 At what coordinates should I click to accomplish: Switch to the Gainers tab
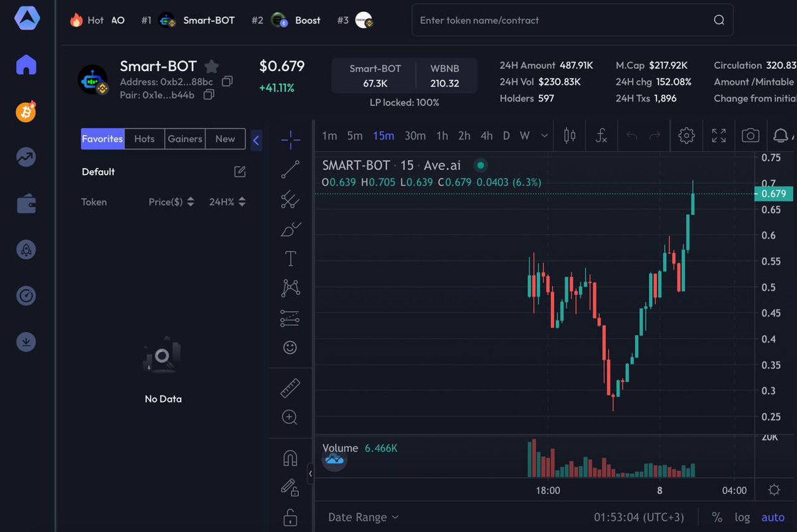coord(185,139)
